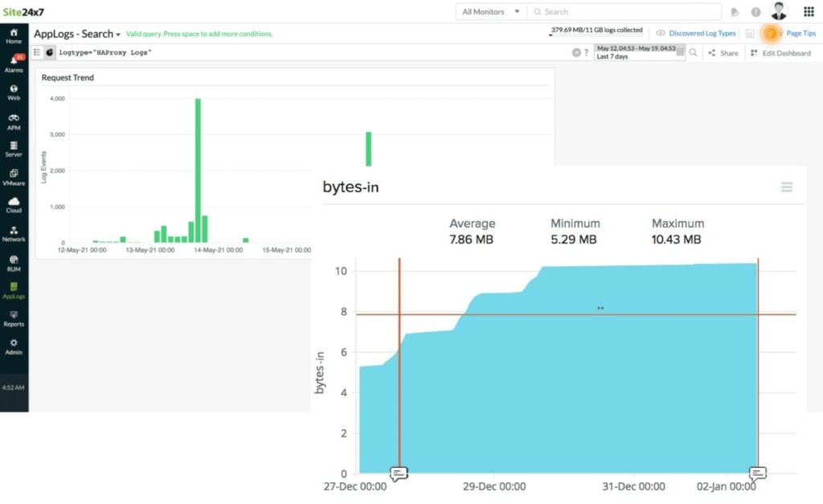Screen dimensions: 823x504
Task: Click the 13-May-21 00:00 axis label
Action: tap(150, 250)
